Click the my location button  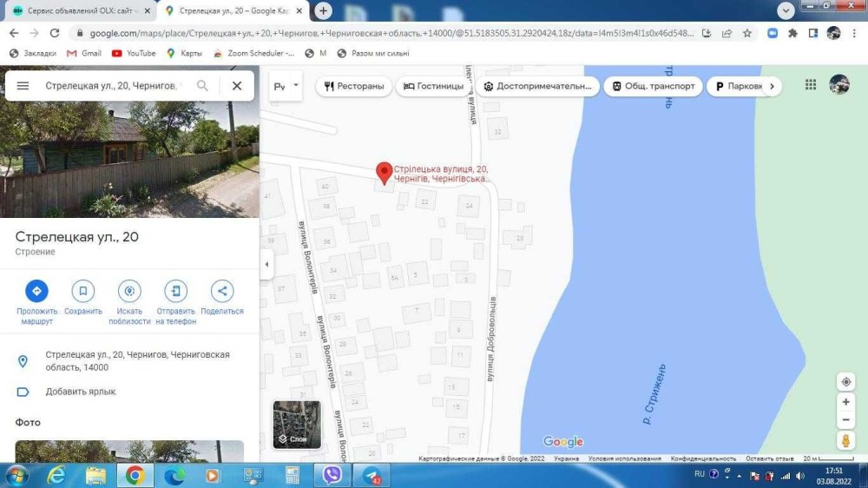point(845,382)
